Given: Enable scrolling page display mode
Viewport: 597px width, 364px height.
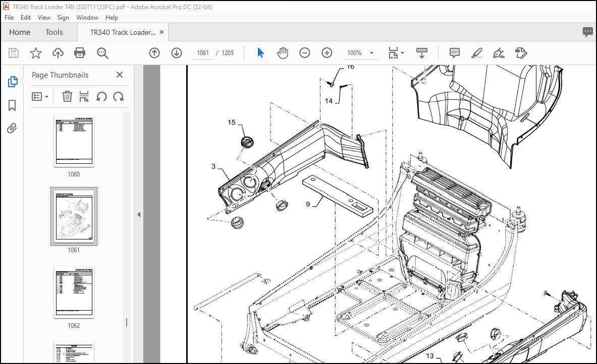Looking at the screenshot, I should [x=422, y=52].
